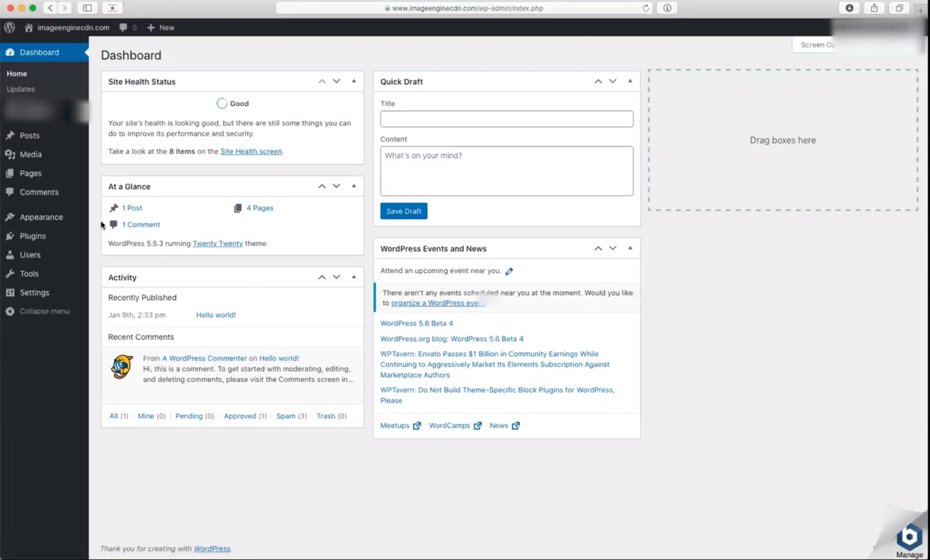Open the Updates submenu item

click(21, 89)
